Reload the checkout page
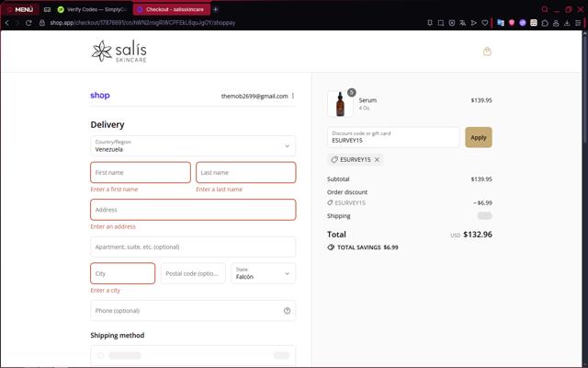 pos(28,23)
